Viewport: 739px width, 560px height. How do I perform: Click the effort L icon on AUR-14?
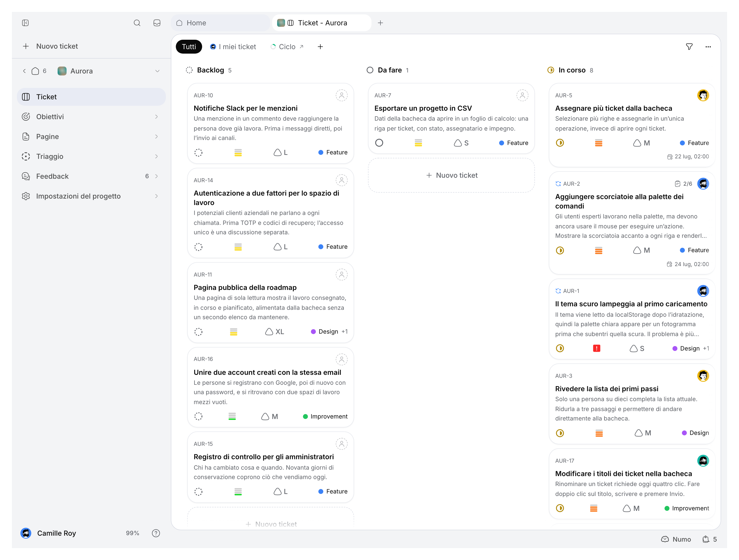point(281,247)
